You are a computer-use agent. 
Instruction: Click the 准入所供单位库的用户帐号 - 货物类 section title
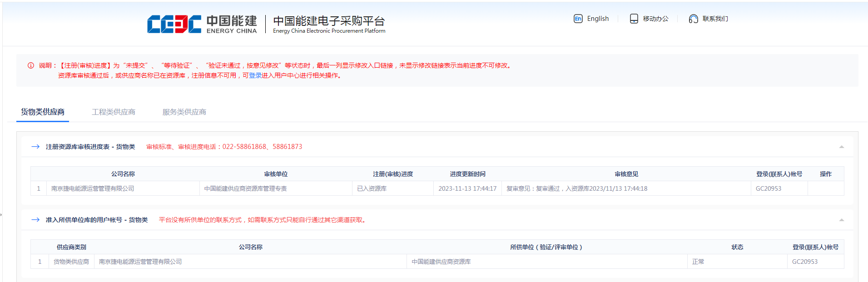click(x=97, y=220)
